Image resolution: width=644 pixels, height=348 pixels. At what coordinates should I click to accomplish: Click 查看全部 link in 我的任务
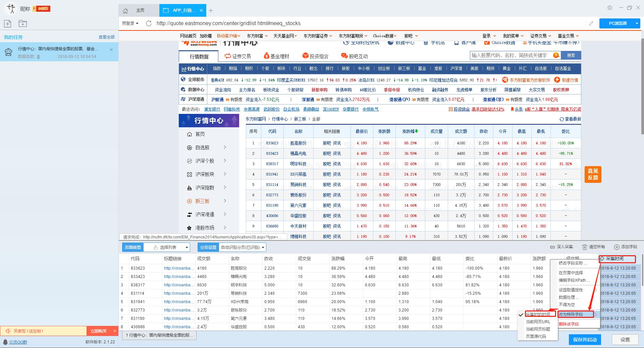tap(107, 37)
